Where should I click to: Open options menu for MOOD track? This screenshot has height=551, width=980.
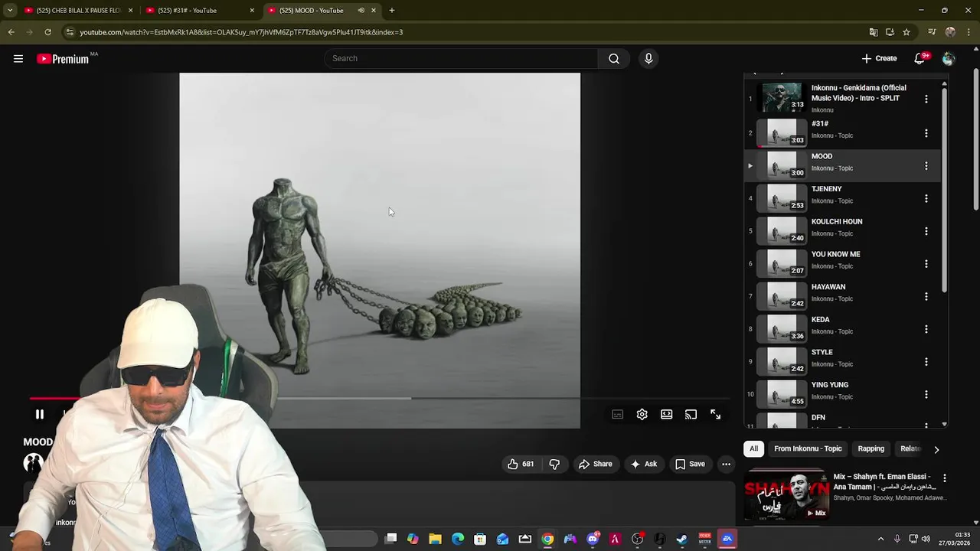(926, 166)
